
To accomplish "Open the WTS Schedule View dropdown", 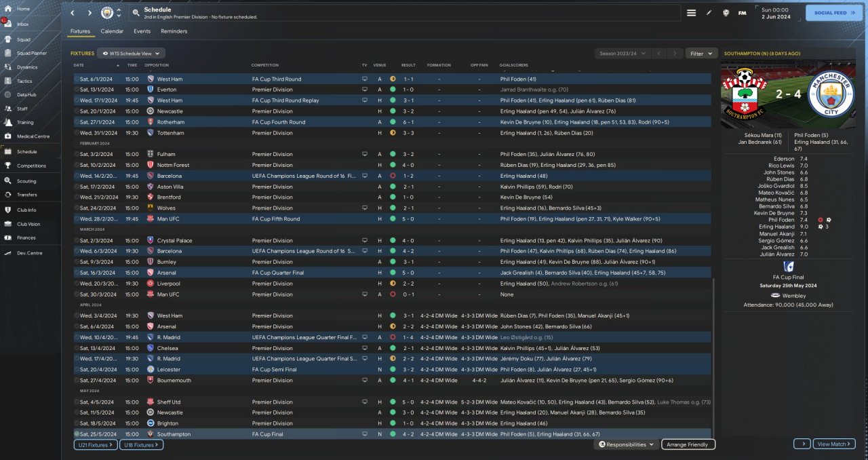I will point(131,53).
